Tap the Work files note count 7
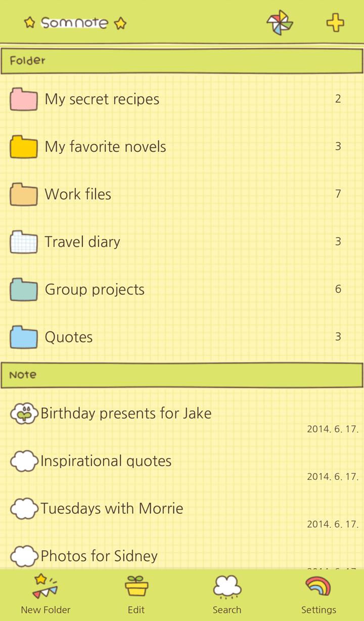This screenshot has height=621, width=364. (338, 194)
